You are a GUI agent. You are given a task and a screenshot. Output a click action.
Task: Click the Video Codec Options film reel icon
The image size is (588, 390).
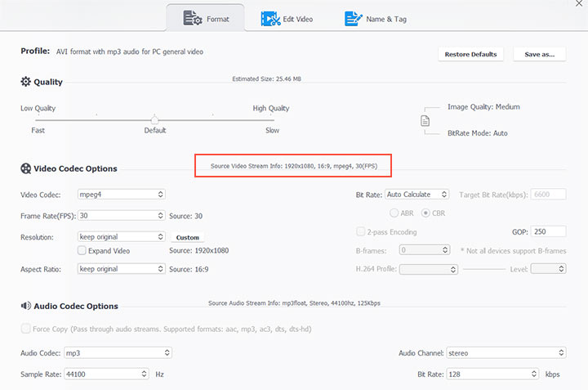(x=26, y=168)
